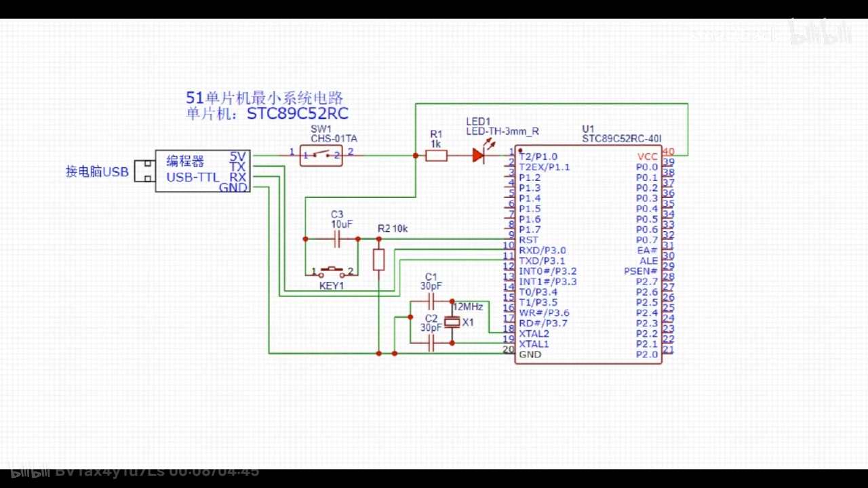This screenshot has width=868, height=488.
Task: Click the ALE pin label
Action: [x=649, y=261]
